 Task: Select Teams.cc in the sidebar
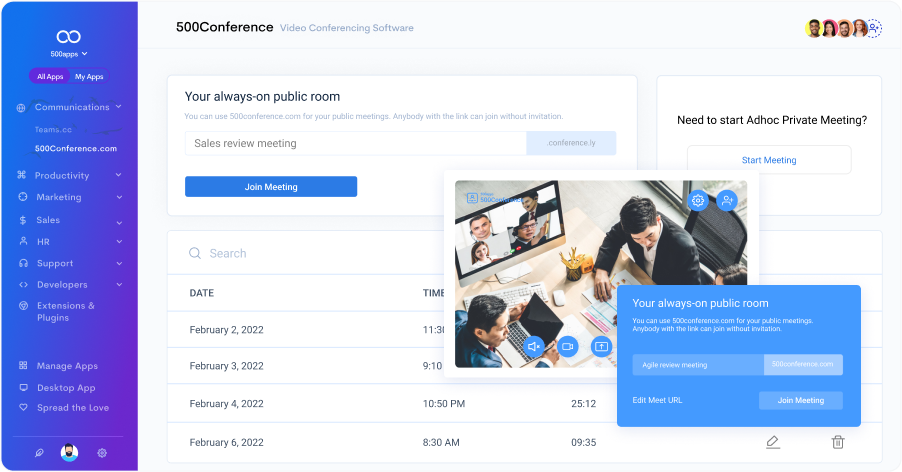pyautogui.click(x=53, y=129)
